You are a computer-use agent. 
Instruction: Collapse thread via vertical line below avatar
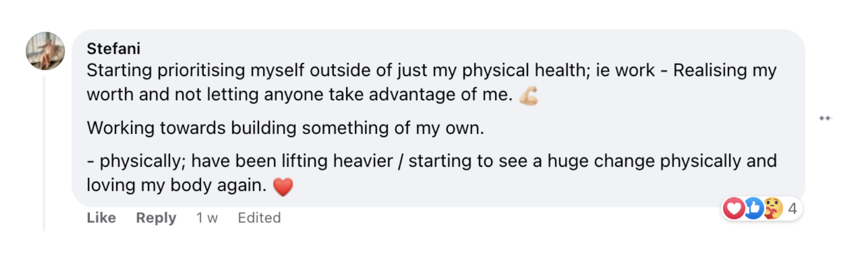pos(44,153)
